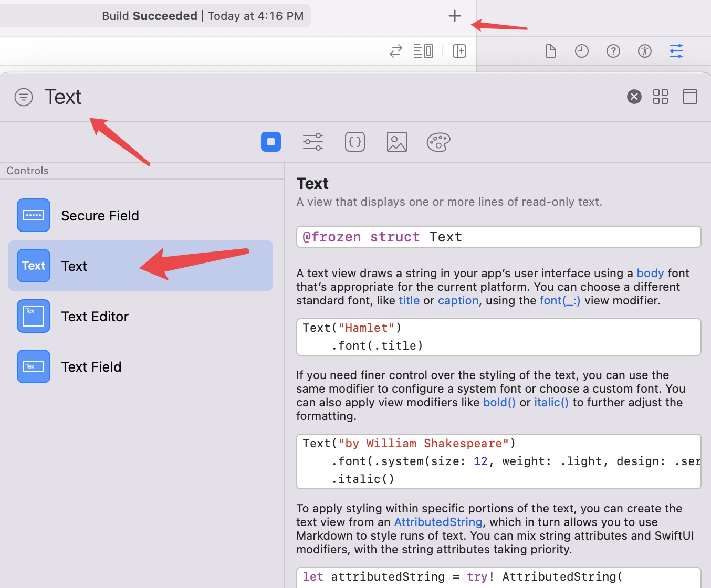
Task: Toggle library detail pane view
Action: click(x=690, y=97)
